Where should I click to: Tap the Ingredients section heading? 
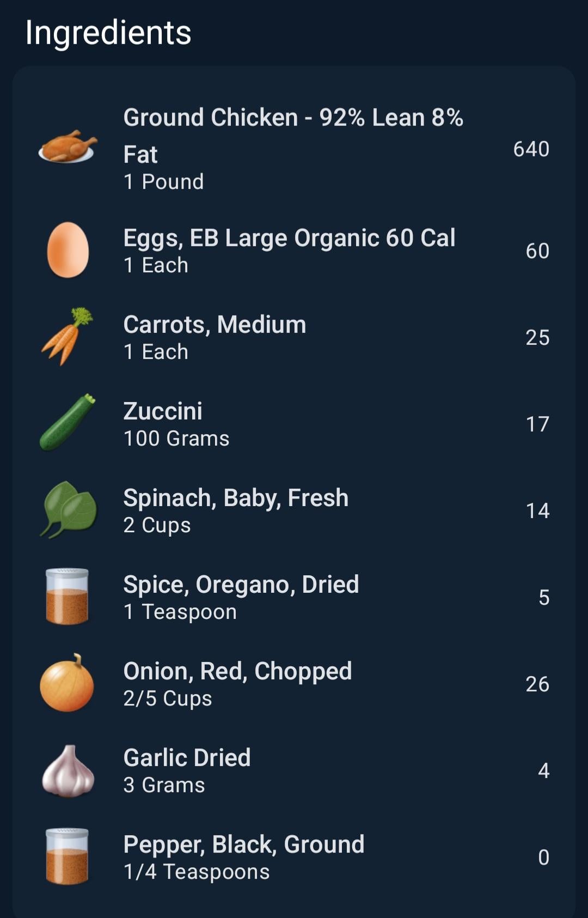pyautogui.click(x=108, y=33)
